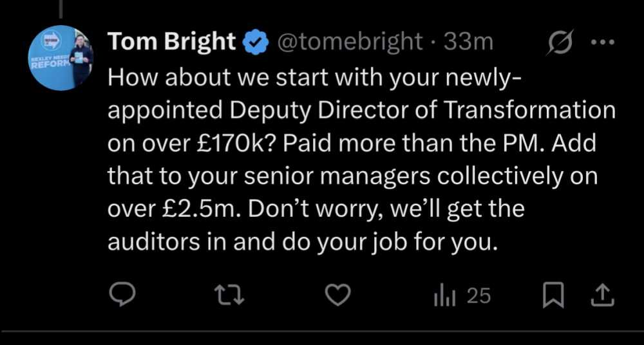Open the post via 33m timestamp

468,42
